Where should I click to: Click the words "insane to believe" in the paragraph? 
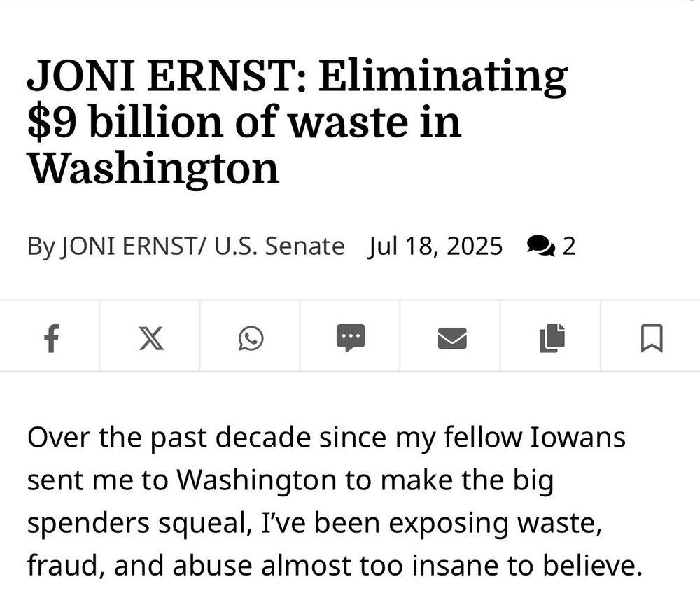pos(527,566)
